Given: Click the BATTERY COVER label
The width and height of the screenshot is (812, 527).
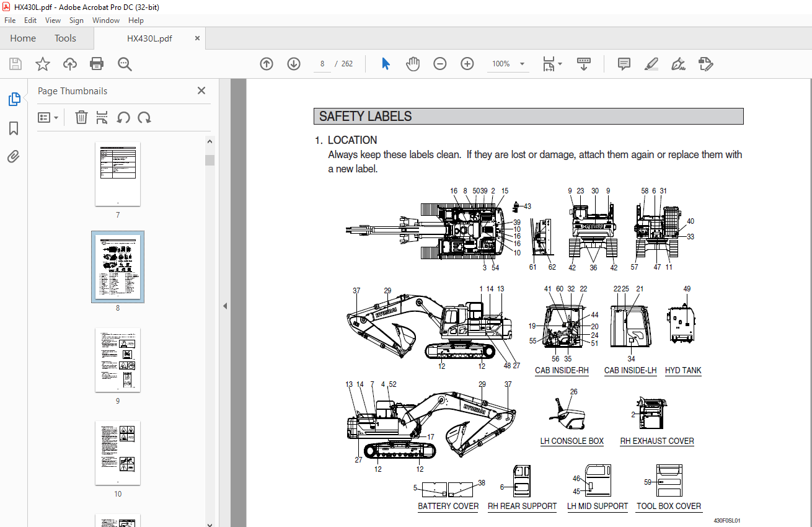Looking at the screenshot, I should tap(448, 507).
